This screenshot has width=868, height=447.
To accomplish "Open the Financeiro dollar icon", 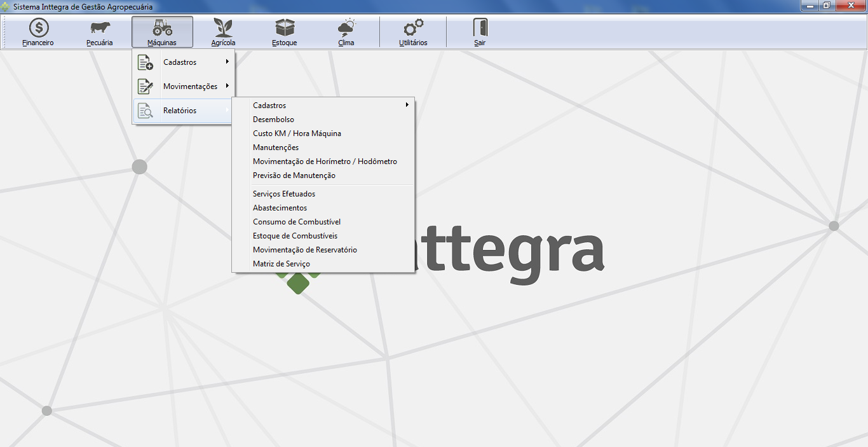I will tap(38, 28).
